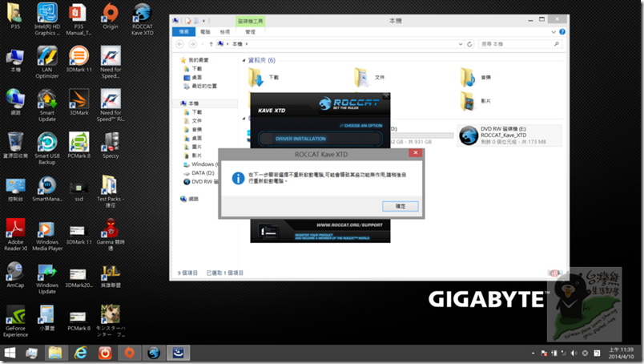Expand the Explorer ribbon chevron

[x=553, y=32]
